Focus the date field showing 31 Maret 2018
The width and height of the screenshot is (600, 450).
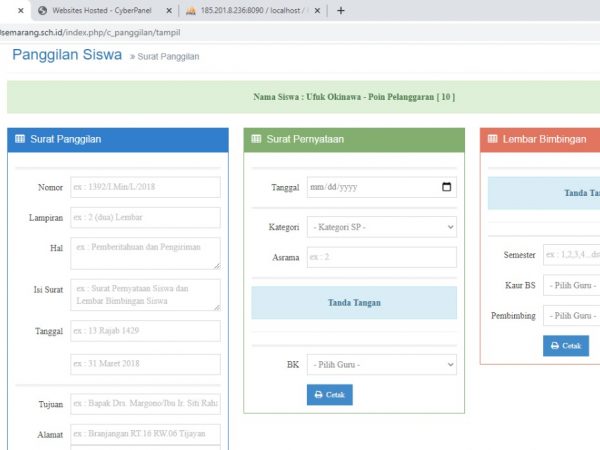click(145, 364)
